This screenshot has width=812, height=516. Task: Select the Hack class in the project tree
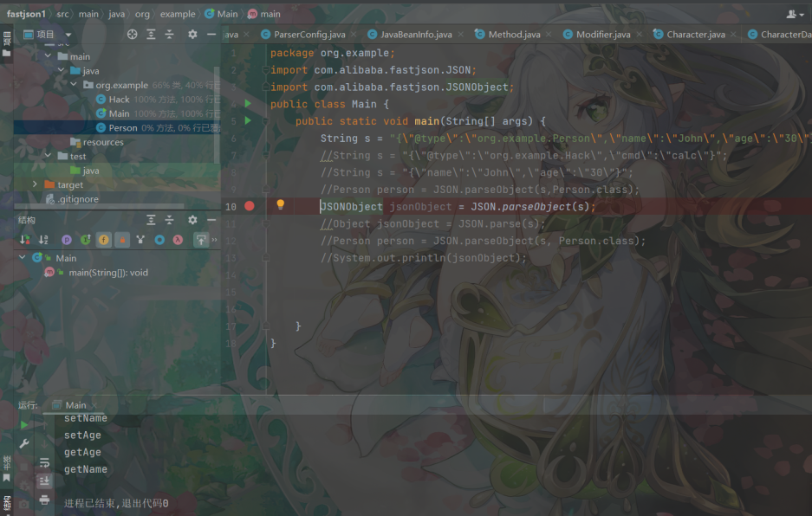(119, 100)
